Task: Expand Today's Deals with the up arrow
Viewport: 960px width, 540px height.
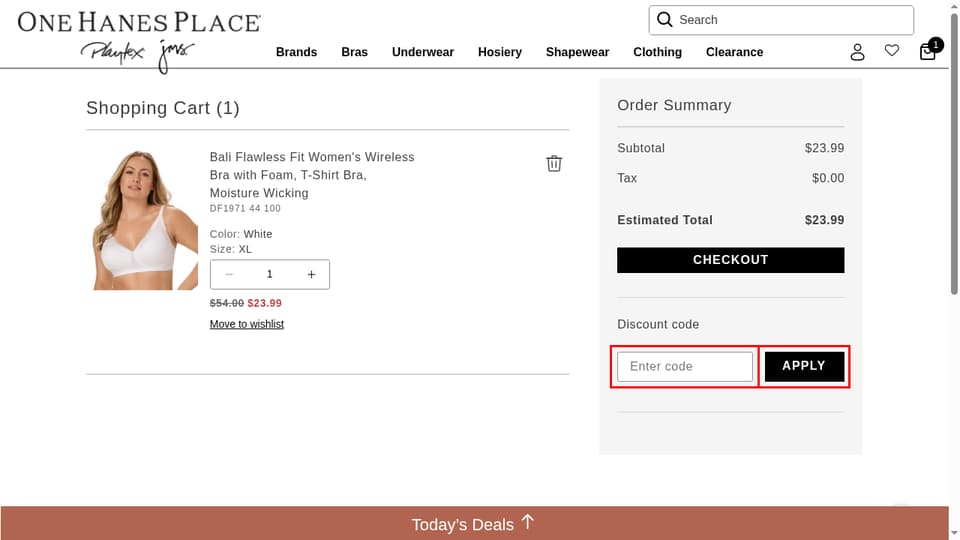Action: point(528,522)
